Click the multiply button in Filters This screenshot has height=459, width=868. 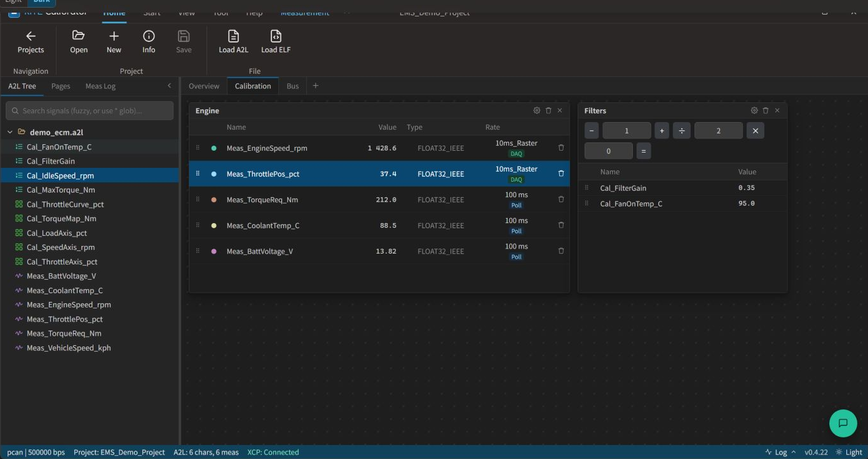coord(755,131)
